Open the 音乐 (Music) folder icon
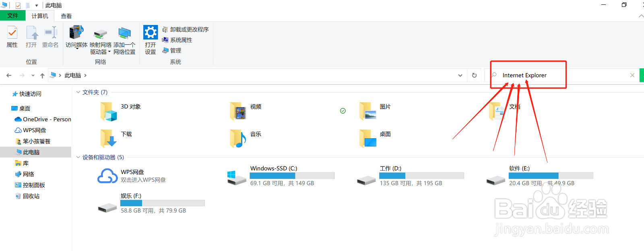Viewport: 644px width, 251px height. point(238,138)
